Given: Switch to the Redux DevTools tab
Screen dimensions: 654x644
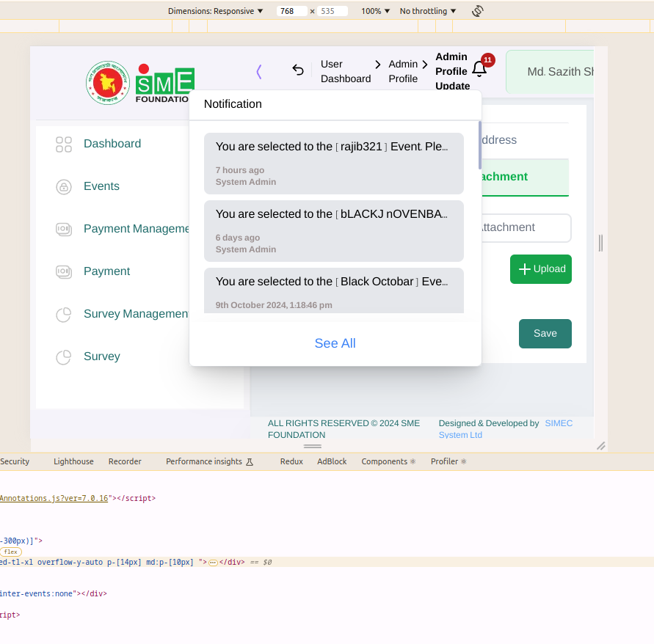Looking at the screenshot, I should pyautogui.click(x=291, y=461).
